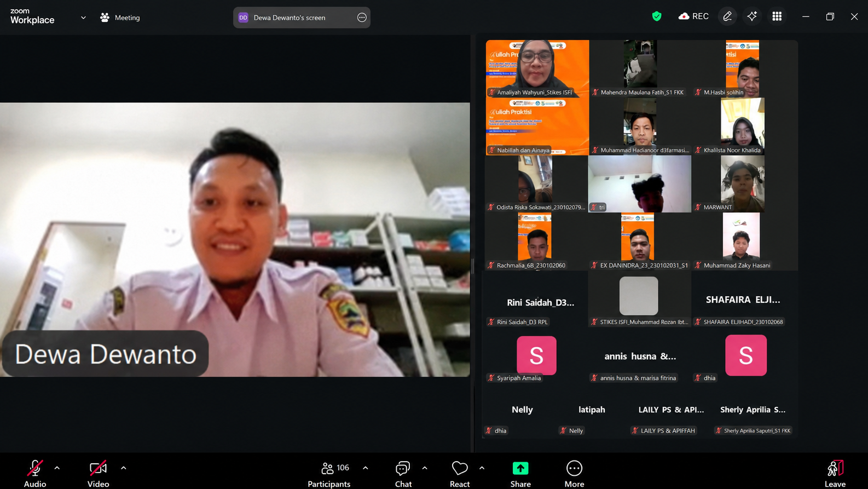Select the Rini Saidah_D3 RPL tile
This screenshot has height=489, width=868.
(x=536, y=300)
